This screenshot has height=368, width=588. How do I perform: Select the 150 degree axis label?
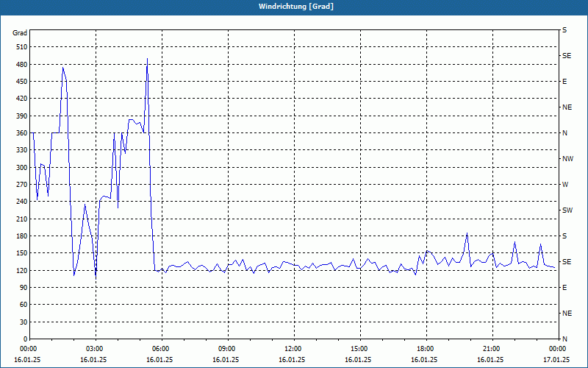[23, 253]
